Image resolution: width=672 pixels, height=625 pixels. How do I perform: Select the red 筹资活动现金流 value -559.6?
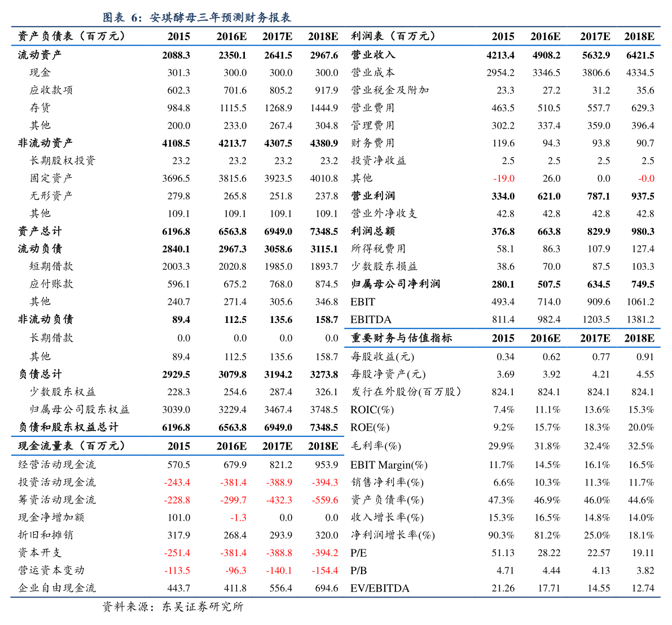click(x=324, y=500)
